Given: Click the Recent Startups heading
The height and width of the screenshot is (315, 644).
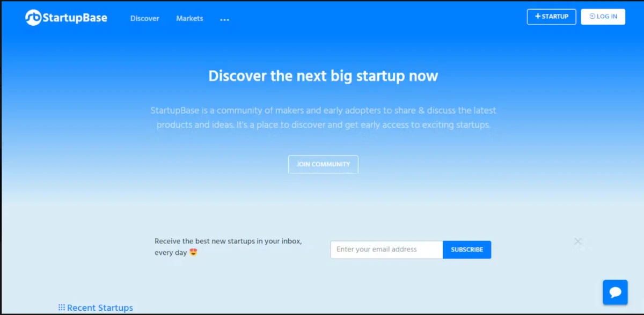Looking at the screenshot, I should pyautogui.click(x=96, y=307).
